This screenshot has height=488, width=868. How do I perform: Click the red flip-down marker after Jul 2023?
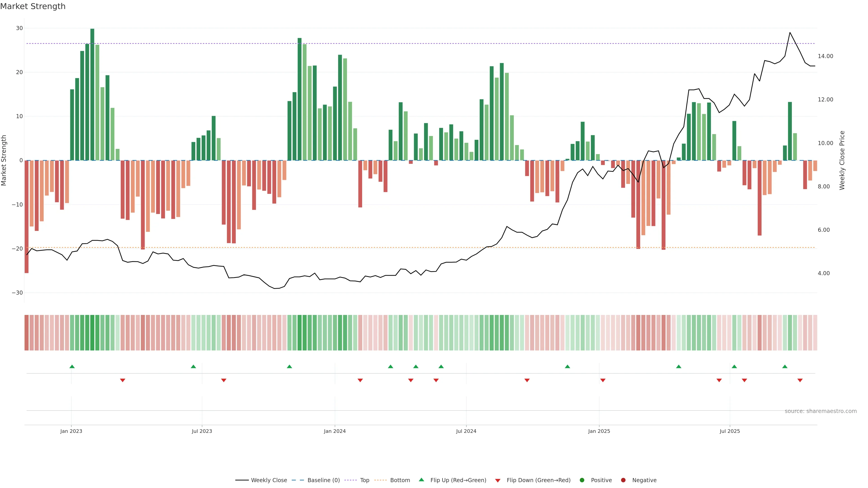pos(224,380)
